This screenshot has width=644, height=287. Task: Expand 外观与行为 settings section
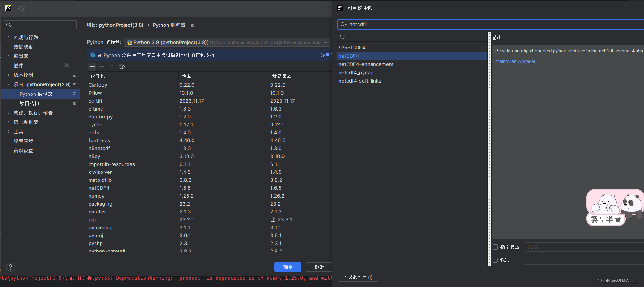[x=9, y=37]
